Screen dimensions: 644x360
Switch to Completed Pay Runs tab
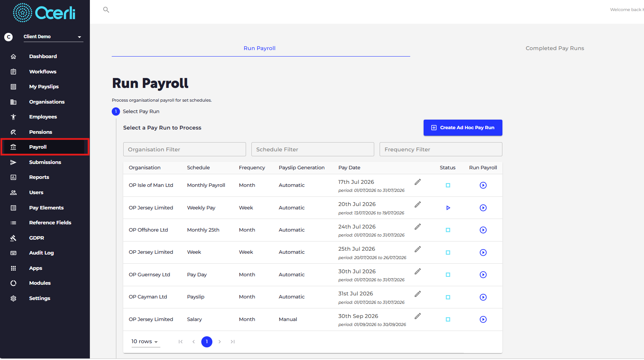(555, 48)
